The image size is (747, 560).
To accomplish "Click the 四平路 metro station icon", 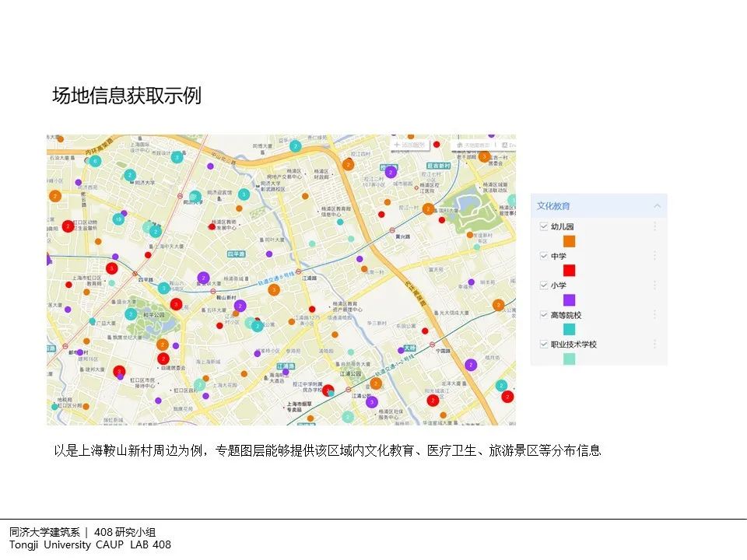I will tap(135, 274).
